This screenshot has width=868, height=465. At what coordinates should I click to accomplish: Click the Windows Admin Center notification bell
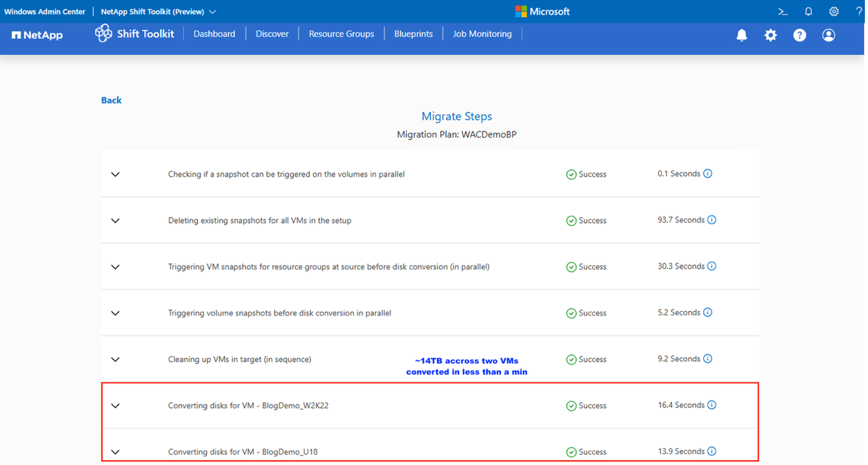808,11
